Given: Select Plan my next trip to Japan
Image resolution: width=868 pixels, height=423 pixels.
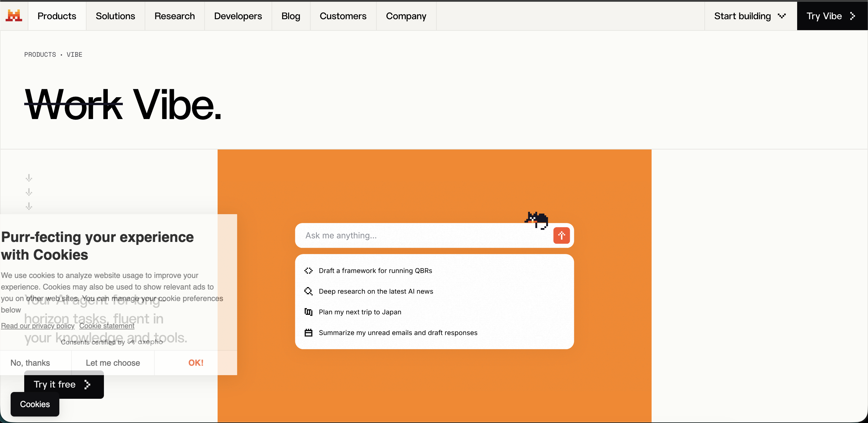Looking at the screenshot, I should pos(434,312).
